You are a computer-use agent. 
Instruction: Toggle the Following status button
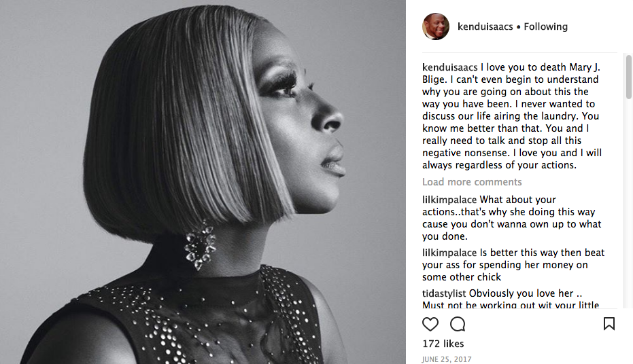545,26
